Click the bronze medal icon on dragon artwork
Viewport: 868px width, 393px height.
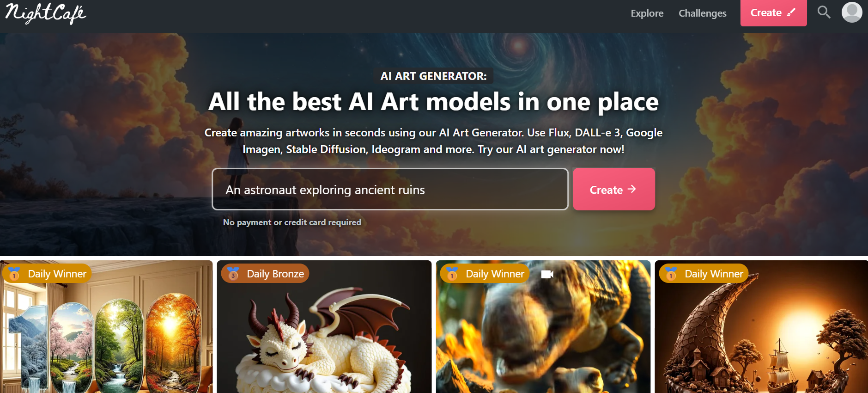click(x=233, y=274)
